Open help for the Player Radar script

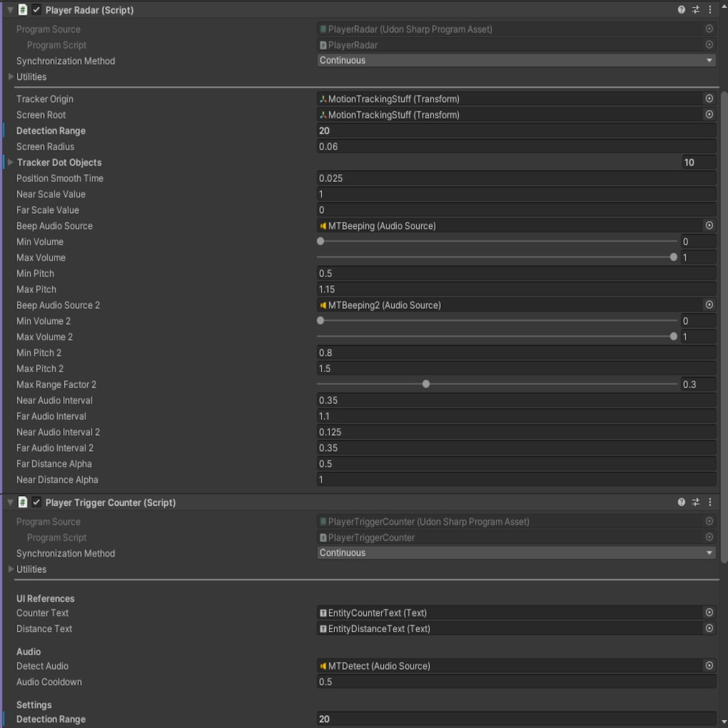pyautogui.click(x=681, y=9)
